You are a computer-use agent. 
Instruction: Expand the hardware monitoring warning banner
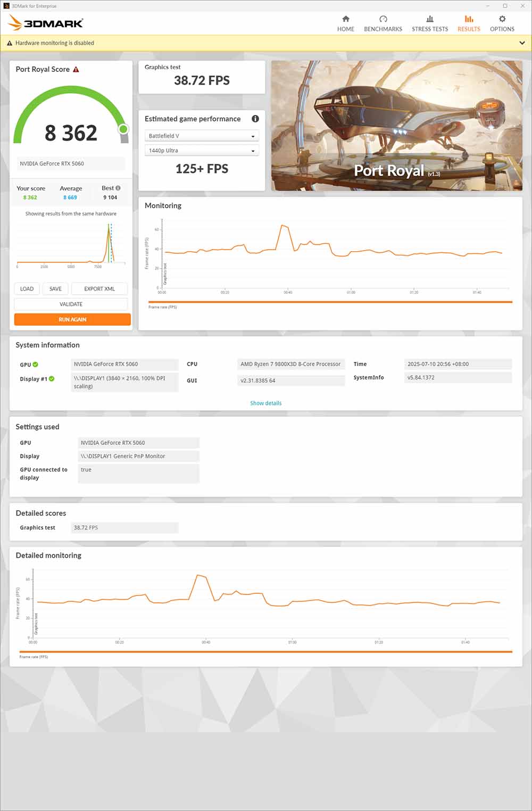click(x=521, y=43)
